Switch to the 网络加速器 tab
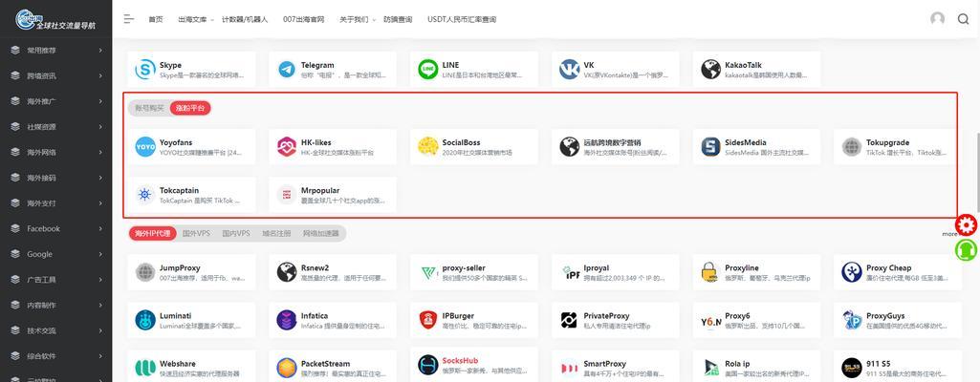The image size is (980, 382). (320, 233)
